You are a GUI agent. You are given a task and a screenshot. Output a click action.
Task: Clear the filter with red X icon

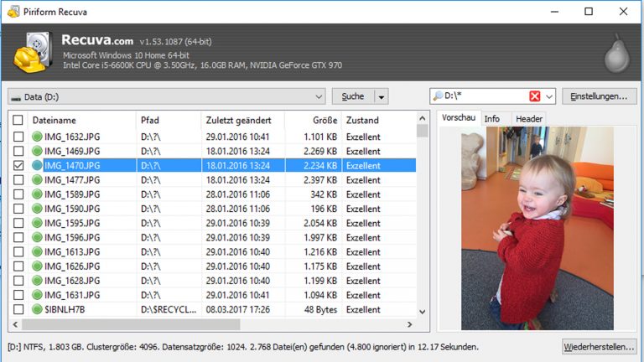[x=535, y=96]
